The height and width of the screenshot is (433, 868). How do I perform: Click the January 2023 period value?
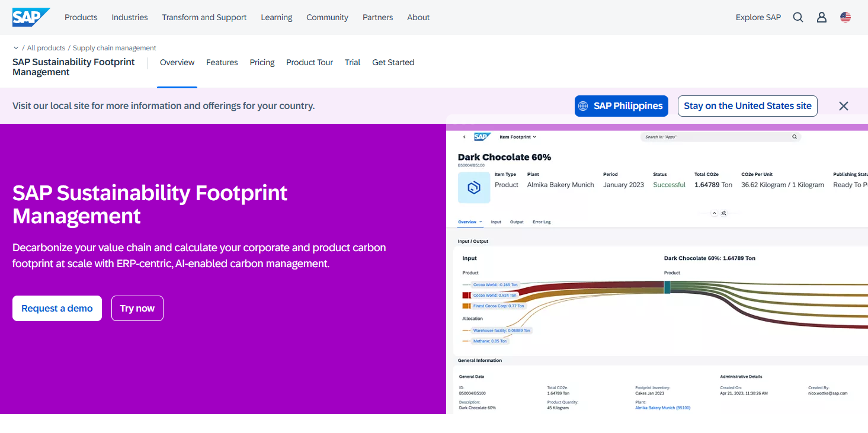pos(624,185)
